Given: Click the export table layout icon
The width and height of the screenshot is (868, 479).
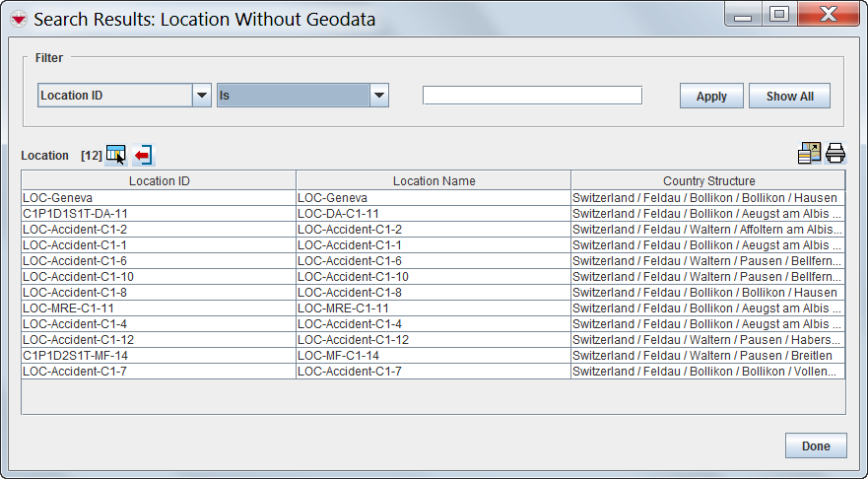Looking at the screenshot, I should pyautogui.click(x=809, y=153).
